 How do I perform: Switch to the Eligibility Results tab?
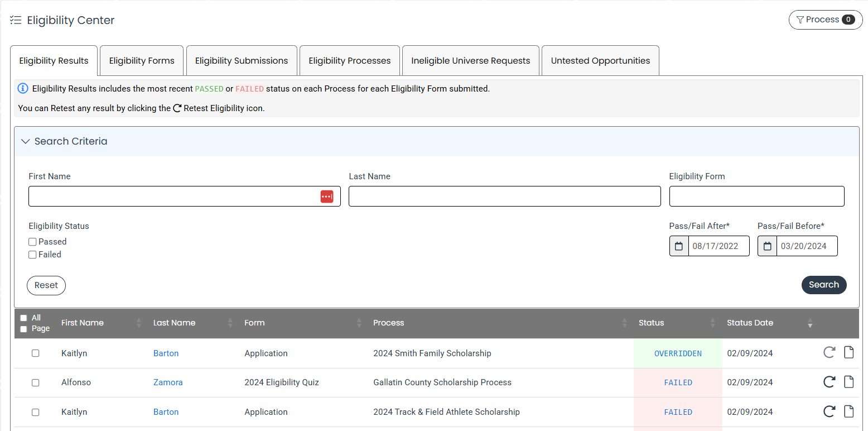coord(54,61)
